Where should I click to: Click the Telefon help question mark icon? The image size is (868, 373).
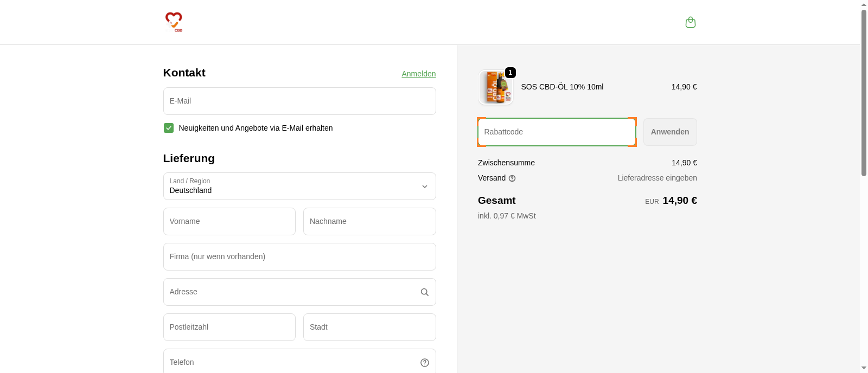[424, 363]
